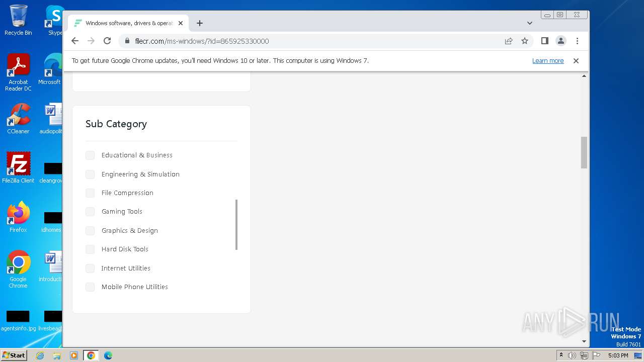The image size is (644, 362).
Task: Tick Mobile Phone Utilities checkbox
Action: [90, 287]
